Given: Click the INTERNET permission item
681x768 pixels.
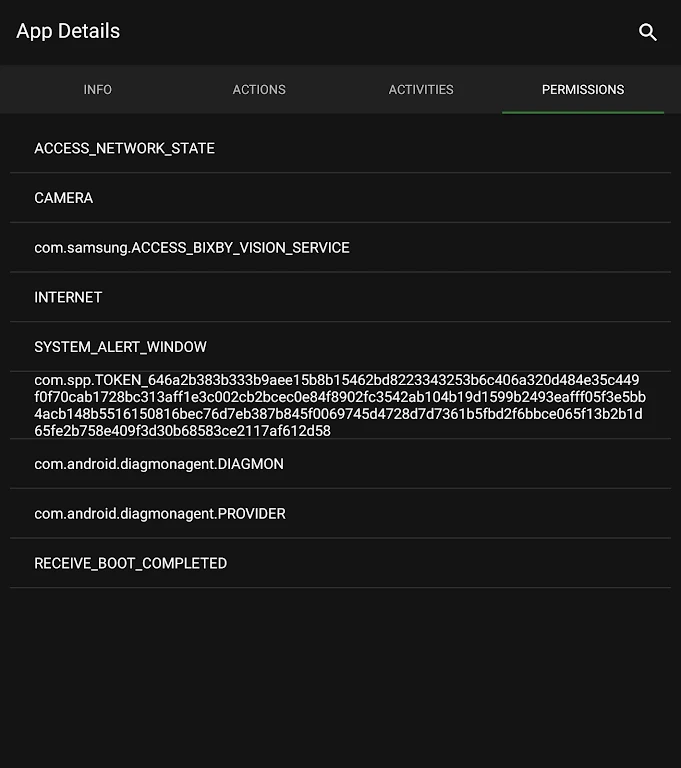Looking at the screenshot, I should tap(68, 297).
